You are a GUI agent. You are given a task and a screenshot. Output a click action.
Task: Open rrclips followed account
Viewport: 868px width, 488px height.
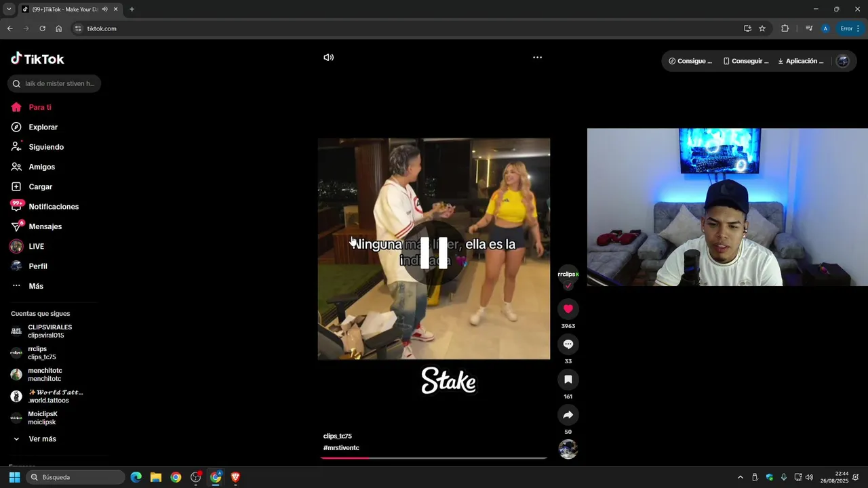pyautogui.click(x=34, y=353)
